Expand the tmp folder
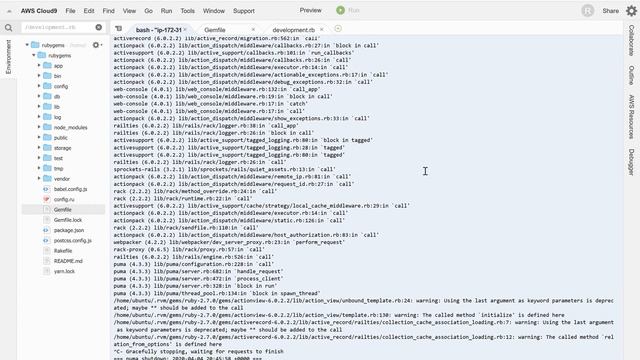The width and height of the screenshot is (640, 360). 39,168
